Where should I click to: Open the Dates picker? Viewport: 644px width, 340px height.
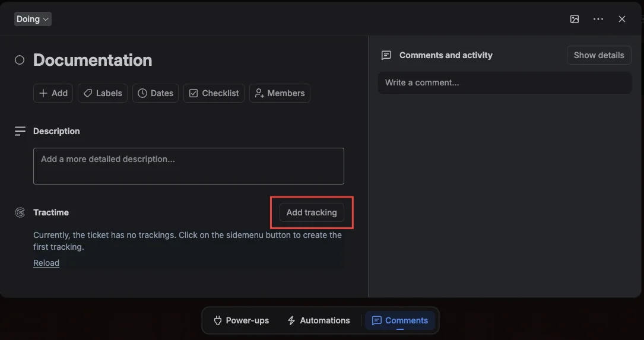pyautogui.click(x=156, y=93)
